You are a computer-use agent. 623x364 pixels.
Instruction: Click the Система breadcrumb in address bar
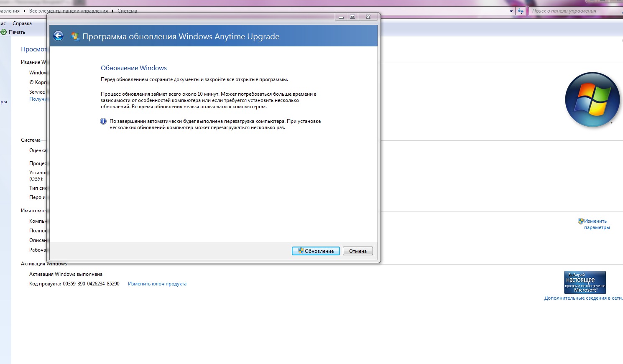pyautogui.click(x=127, y=11)
